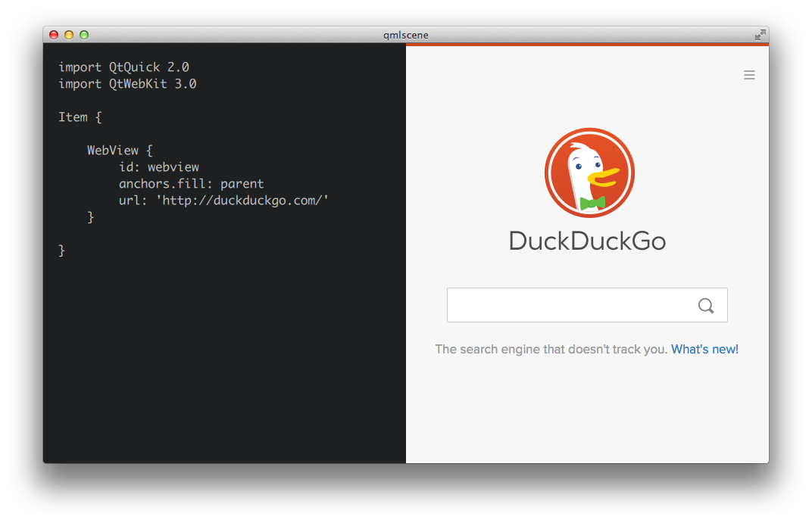Viewport: 812px width, 523px height.
Task: Minimize the qmlscene window
Action: click(69, 35)
